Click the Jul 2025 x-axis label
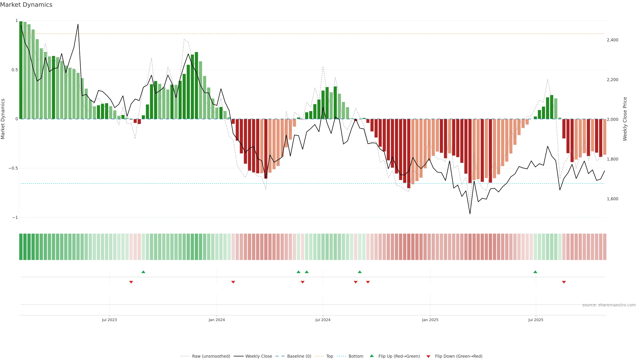 click(x=536, y=320)
